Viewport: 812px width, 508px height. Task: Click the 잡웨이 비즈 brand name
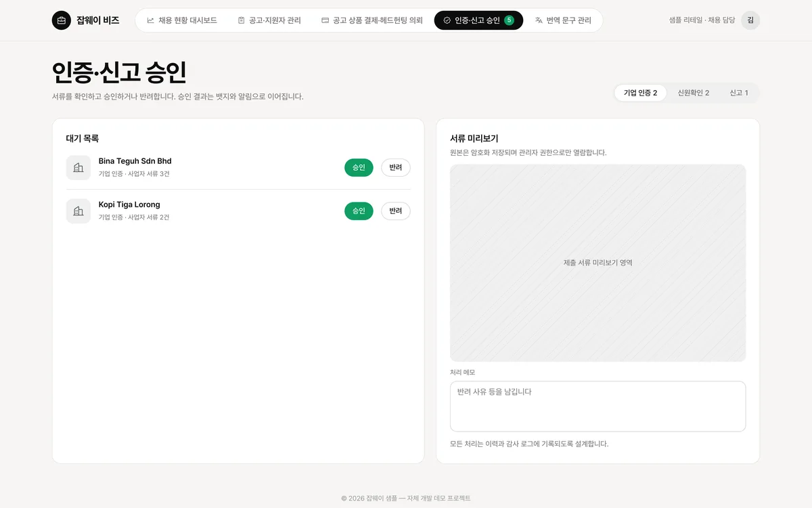(x=98, y=20)
